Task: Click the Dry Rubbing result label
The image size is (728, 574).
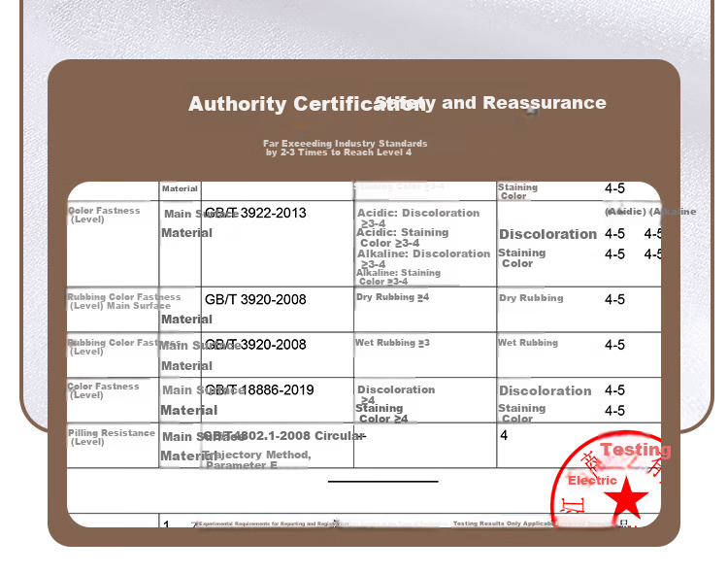Action: (531, 298)
